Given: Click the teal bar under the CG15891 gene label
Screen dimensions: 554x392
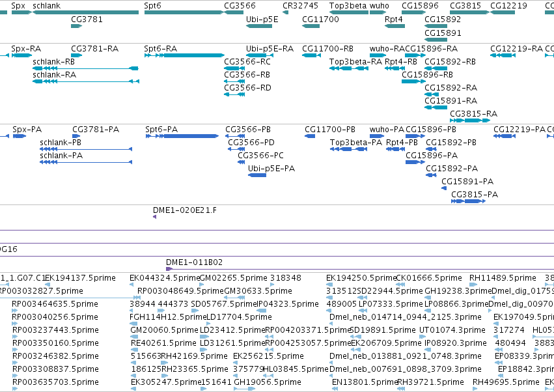Looking at the screenshot, I should [x=436, y=40].
